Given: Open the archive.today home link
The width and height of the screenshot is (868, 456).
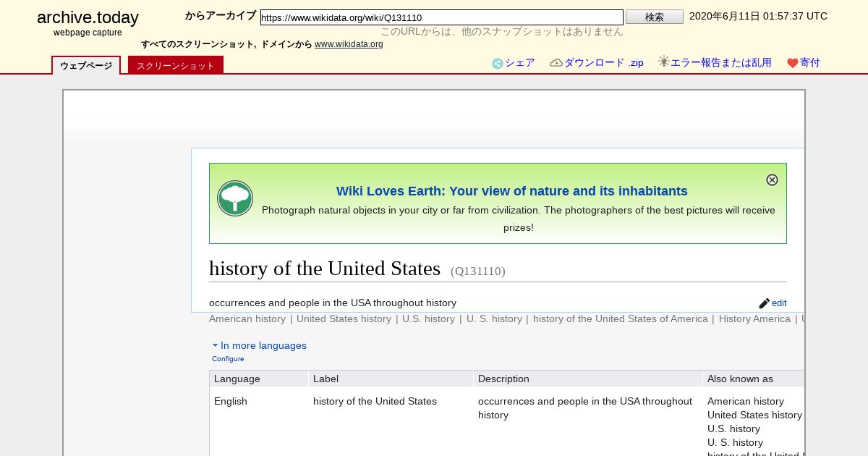Looking at the screenshot, I should point(88,18).
